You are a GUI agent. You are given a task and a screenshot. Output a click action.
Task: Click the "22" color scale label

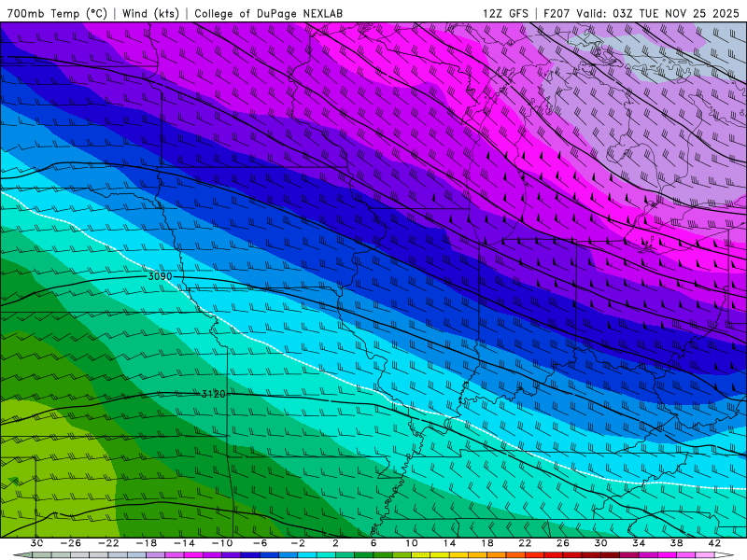click(x=525, y=543)
